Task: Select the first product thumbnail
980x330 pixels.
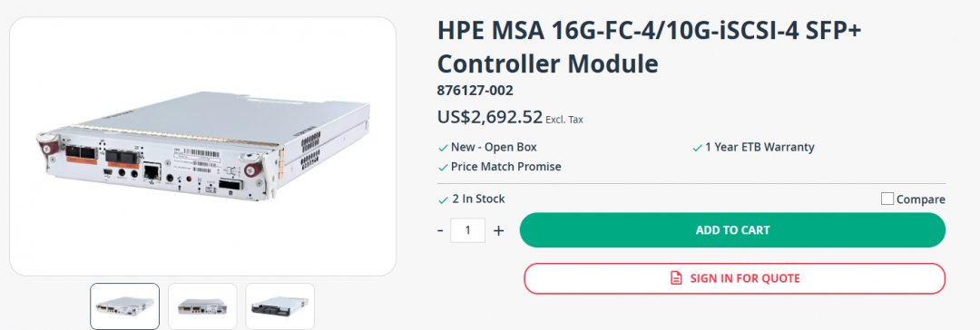Action: point(125,306)
